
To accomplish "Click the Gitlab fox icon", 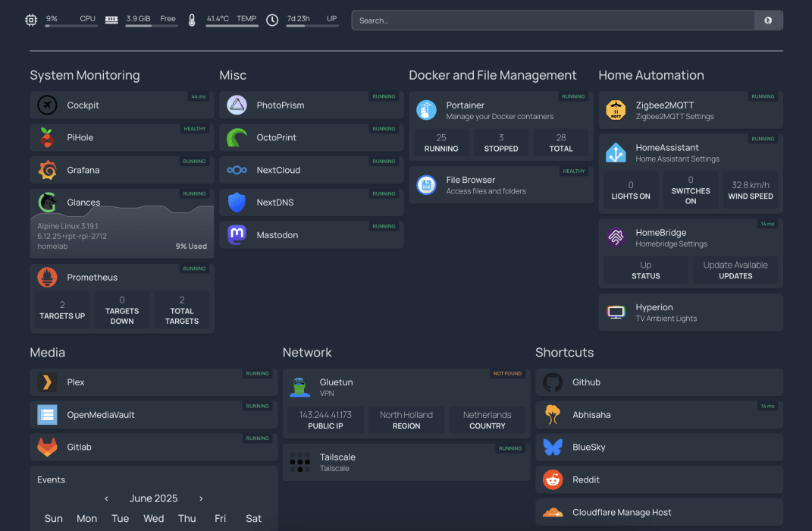I will [x=47, y=447].
